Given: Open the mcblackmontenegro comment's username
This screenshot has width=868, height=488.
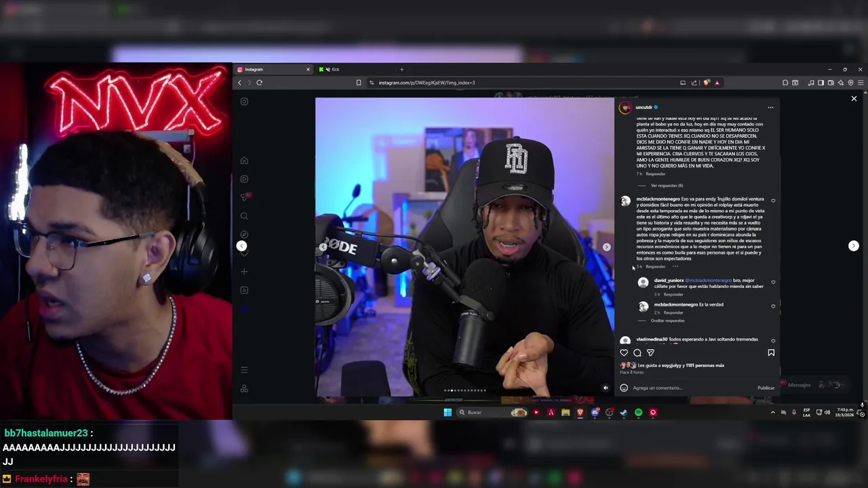Looking at the screenshot, I should click(x=658, y=199).
